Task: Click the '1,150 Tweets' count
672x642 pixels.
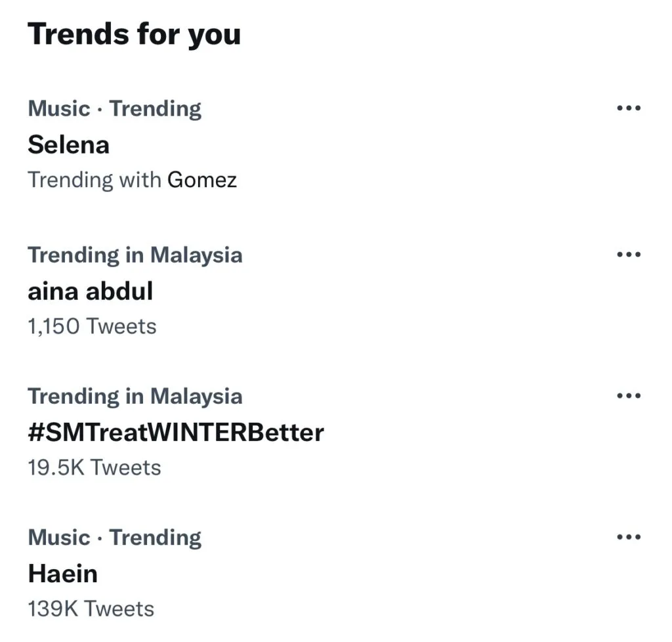Action: pos(92,326)
